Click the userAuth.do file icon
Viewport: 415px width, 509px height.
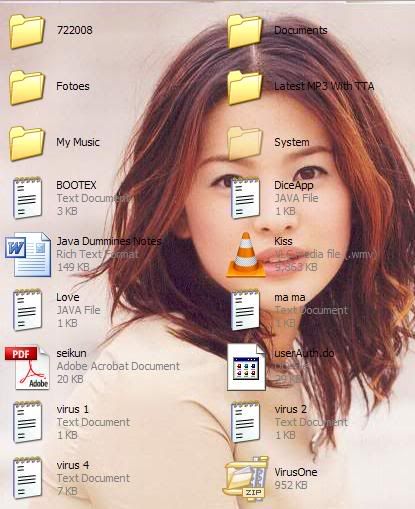pyautogui.click(x=246, y=367)
